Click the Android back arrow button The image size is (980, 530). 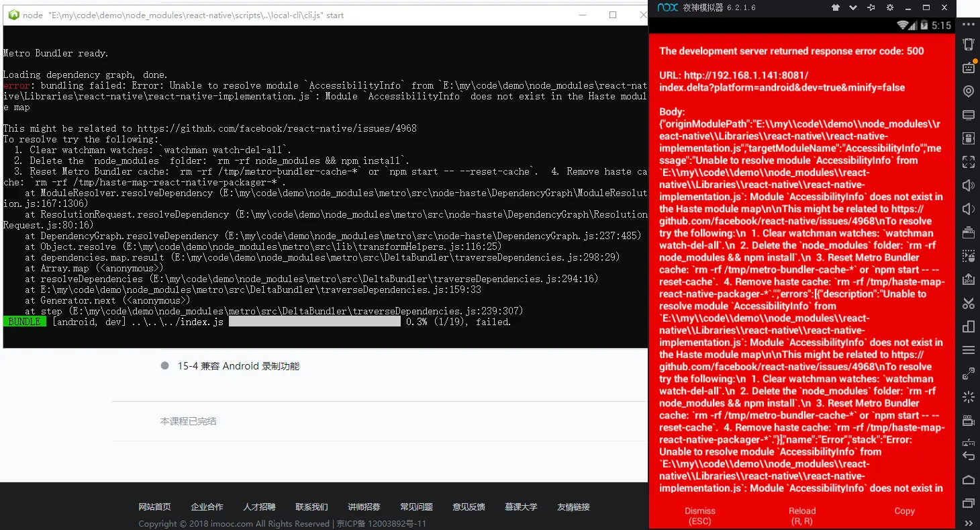coord(969,455)
